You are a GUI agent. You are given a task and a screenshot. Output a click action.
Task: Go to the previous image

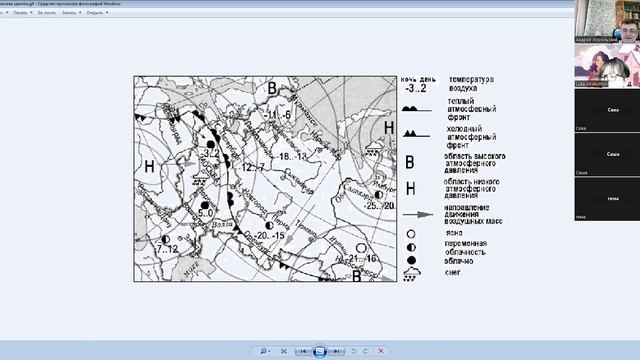pyautogui.click(x=303, y=351)
